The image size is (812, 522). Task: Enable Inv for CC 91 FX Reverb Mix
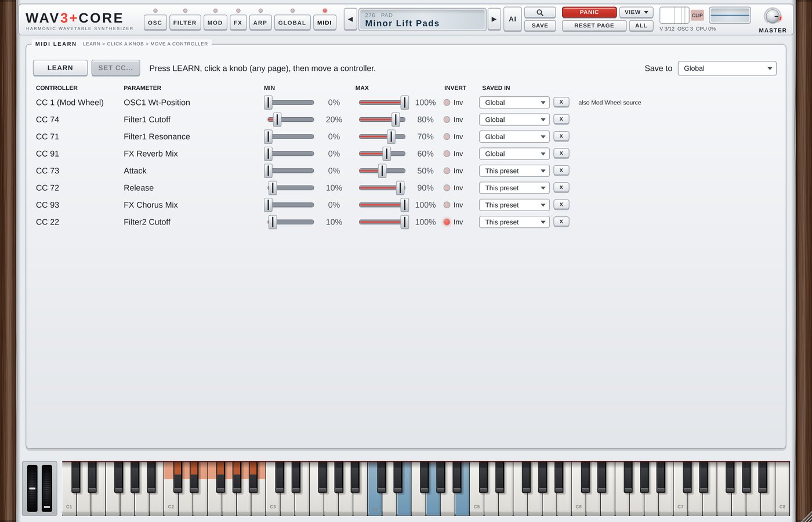(x=453, y=154)
